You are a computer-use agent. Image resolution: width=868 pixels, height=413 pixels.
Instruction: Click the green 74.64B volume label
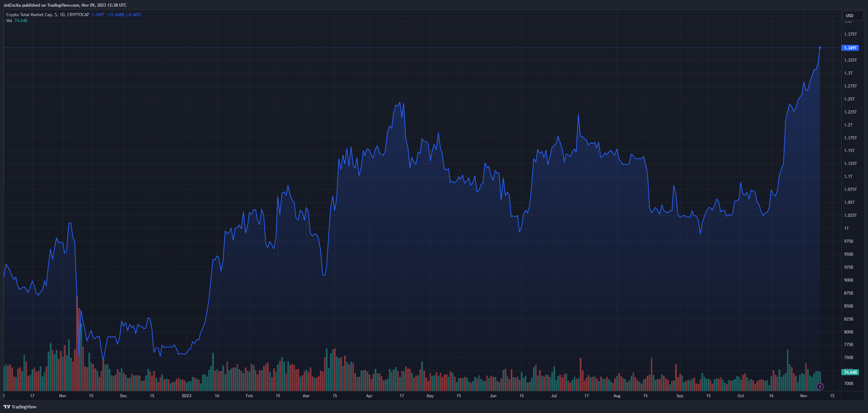[x=850, y=372]
